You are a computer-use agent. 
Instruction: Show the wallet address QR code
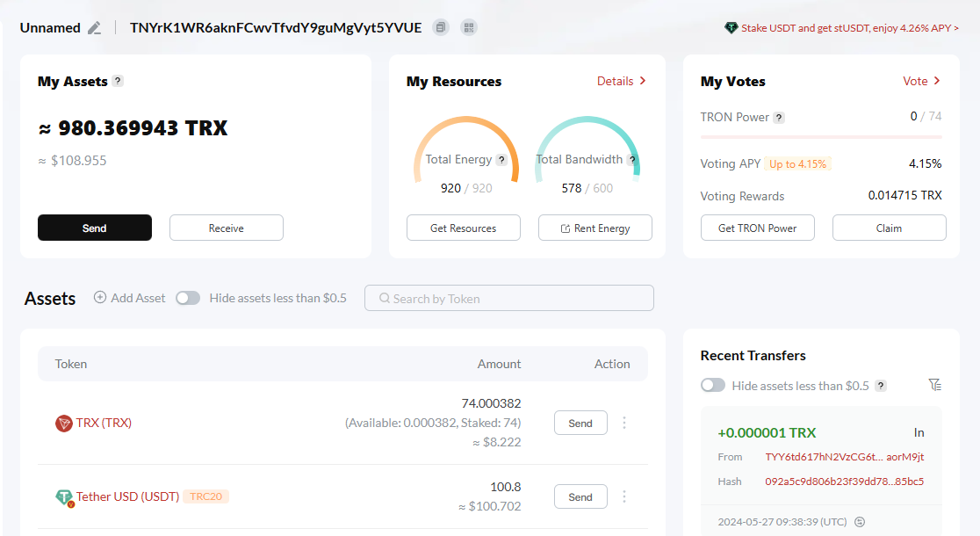[x=469, y=27]
